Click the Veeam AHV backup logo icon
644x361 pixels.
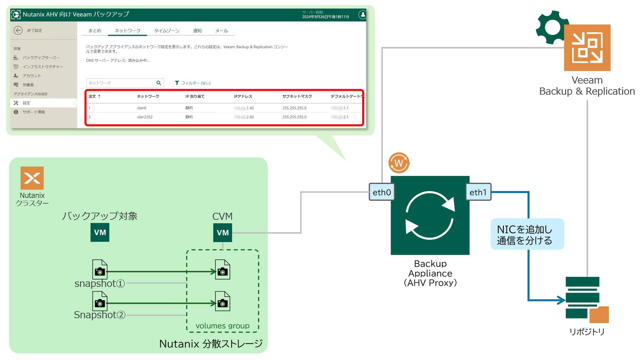[16, 14]
